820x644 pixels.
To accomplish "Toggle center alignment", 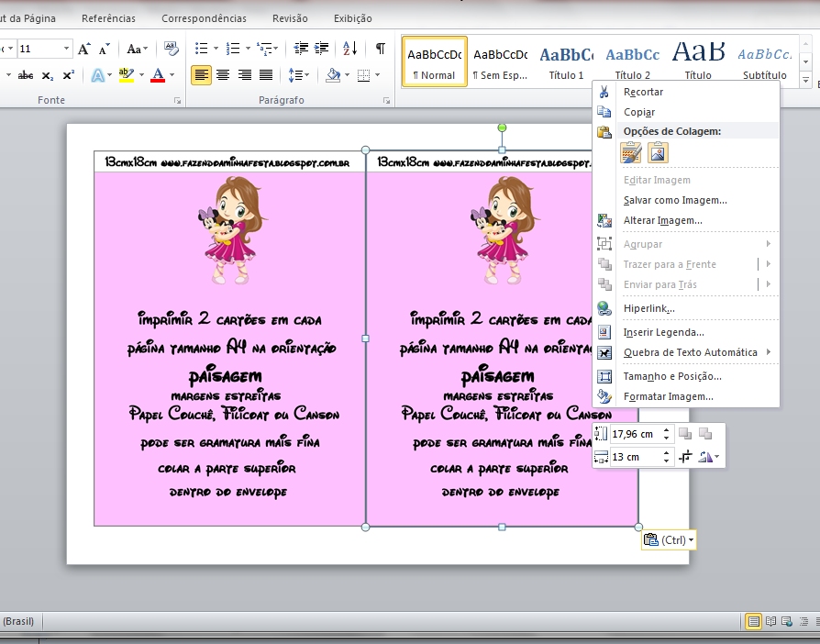I will (223, 75).
